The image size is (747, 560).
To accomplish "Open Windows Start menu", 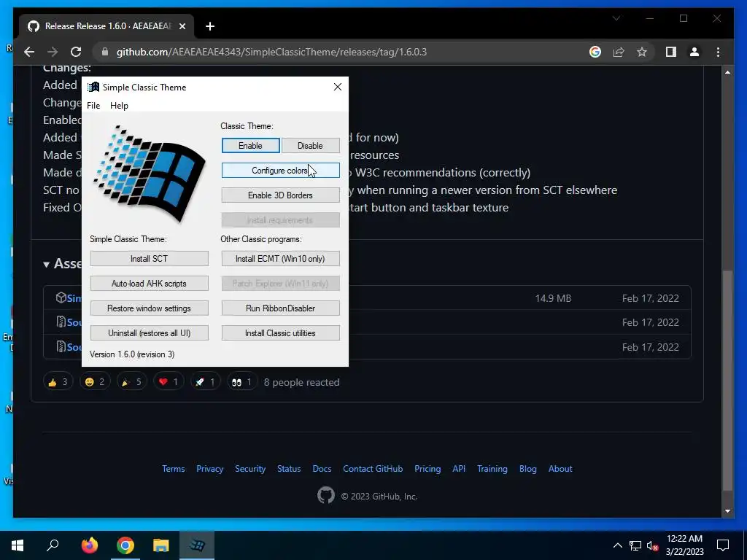I will pyautogui.click(x=18, y=545).
